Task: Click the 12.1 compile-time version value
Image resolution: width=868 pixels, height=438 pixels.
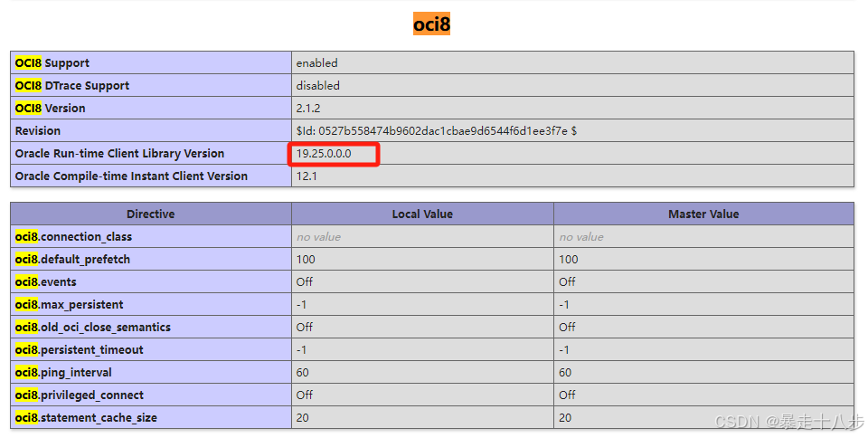Action: click(307, 176)
